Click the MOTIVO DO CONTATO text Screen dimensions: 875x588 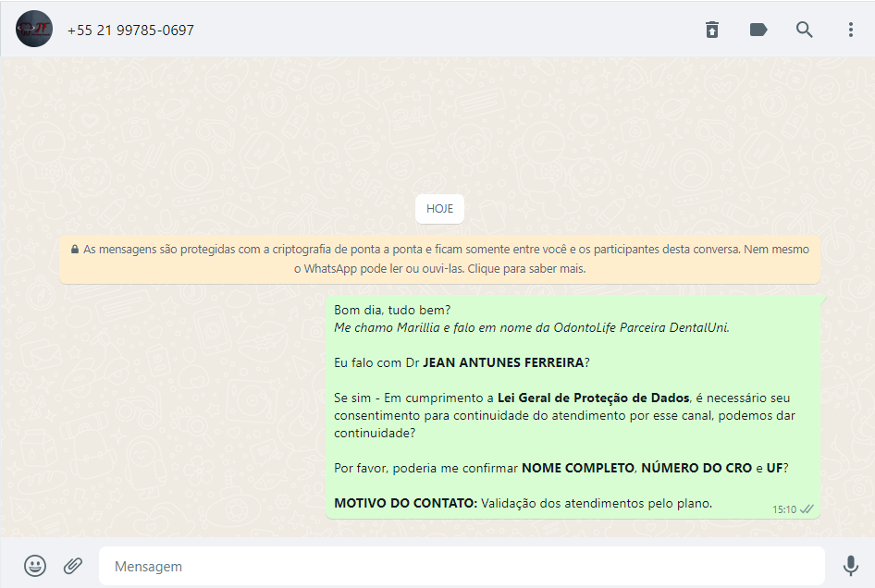pos(406,503)
